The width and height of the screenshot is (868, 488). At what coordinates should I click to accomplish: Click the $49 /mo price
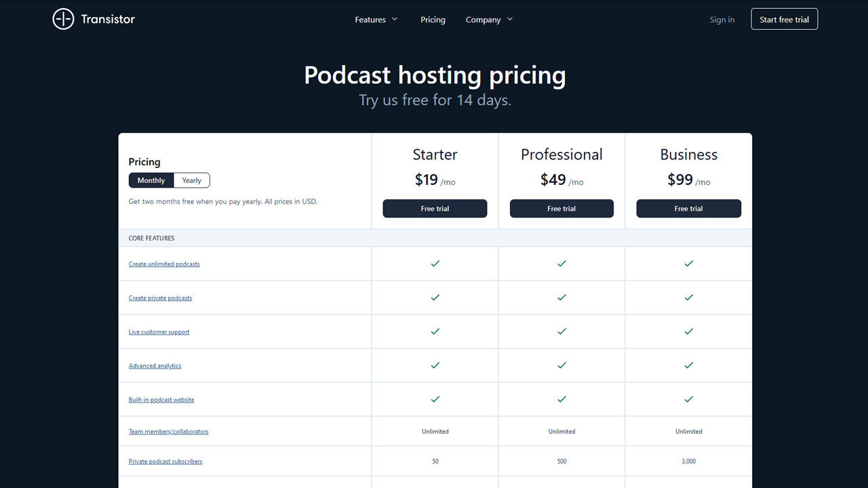561,180
